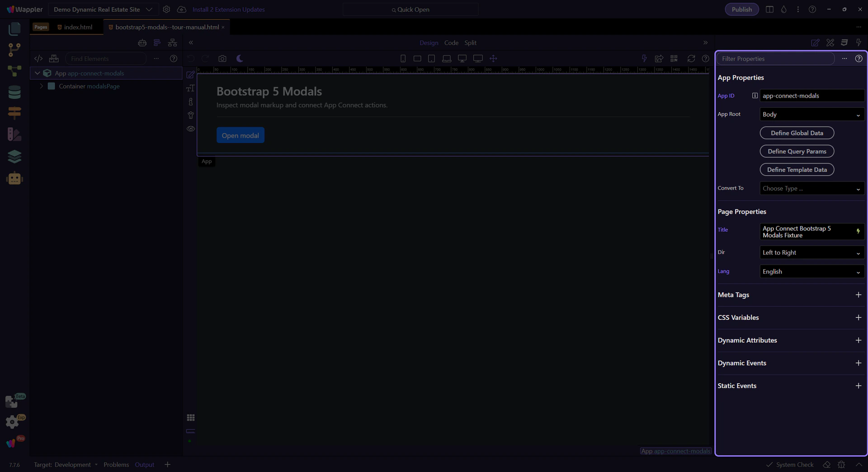This screenshot has width=868, height=472.
Task: Toggle dark mode moon icon in toolbar
Action: coord(240,59)
